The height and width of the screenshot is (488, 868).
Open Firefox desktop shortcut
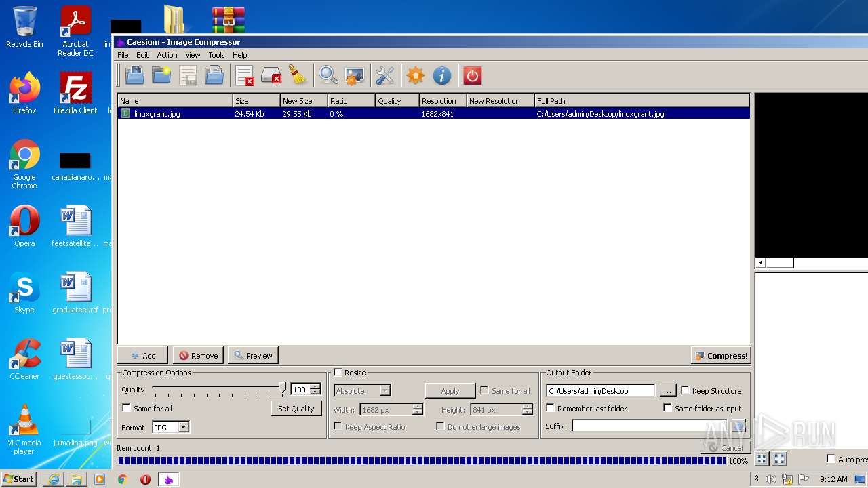[24, 94]
